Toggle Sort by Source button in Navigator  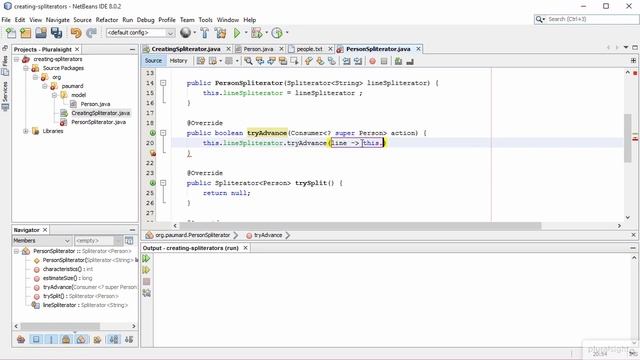129,339
